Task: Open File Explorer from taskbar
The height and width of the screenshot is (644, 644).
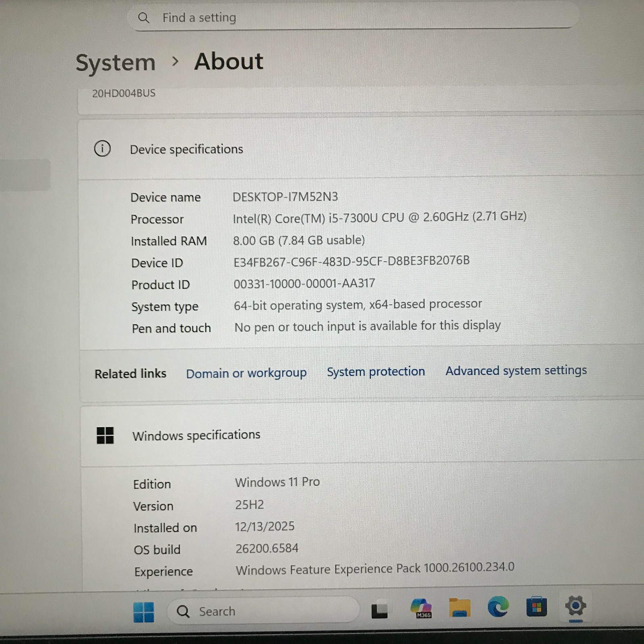Action: pos(460,607)
